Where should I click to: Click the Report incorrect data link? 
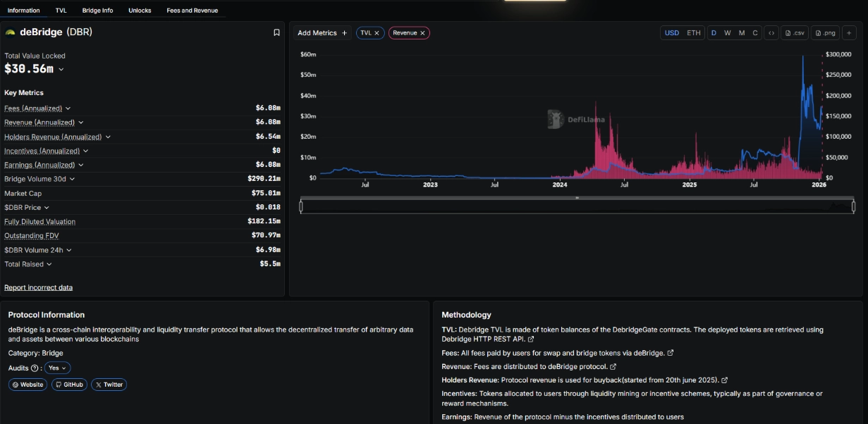38,287
